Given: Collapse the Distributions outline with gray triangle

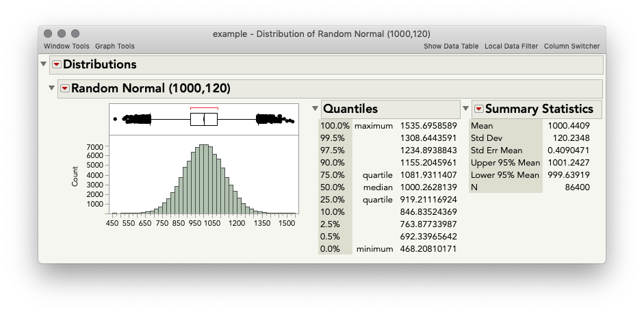Looking at the screenshot, I should click(x=44, y=64).
